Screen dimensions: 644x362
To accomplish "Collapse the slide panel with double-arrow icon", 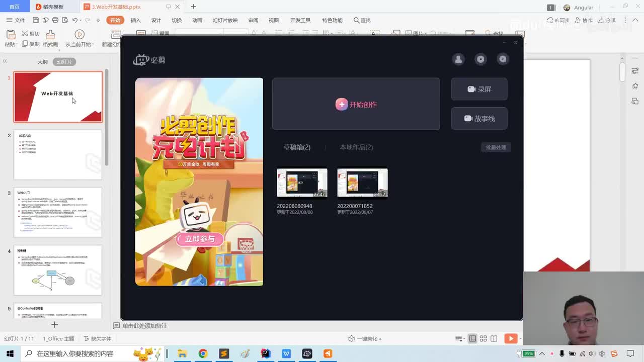I will click(5, 61).
